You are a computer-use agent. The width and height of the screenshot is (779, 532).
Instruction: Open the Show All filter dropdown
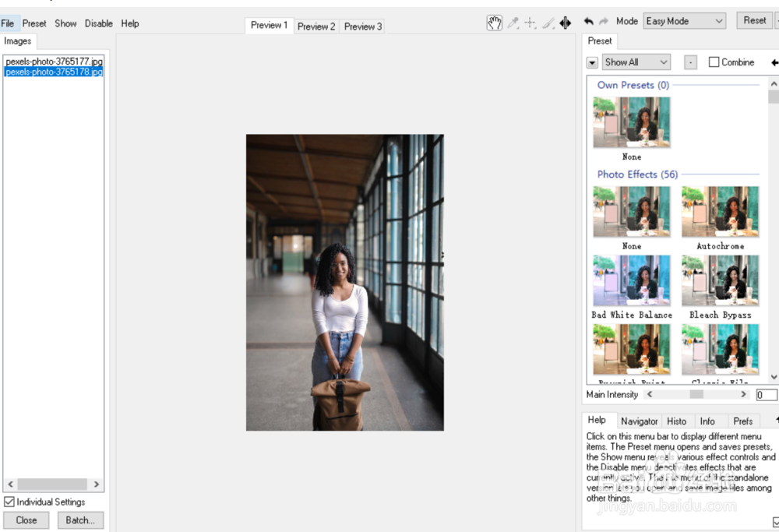click(636, 62)
